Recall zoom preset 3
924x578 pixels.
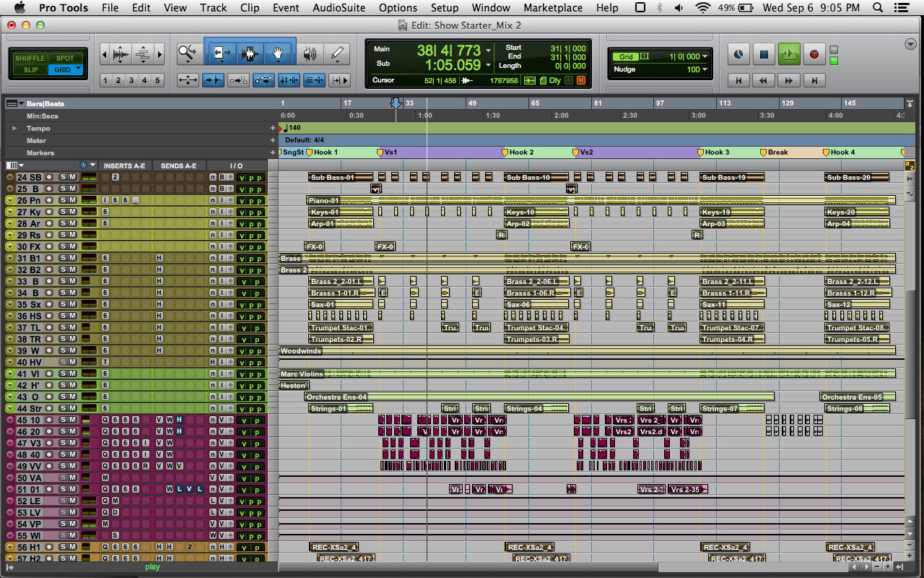click(x=131, y=80)
